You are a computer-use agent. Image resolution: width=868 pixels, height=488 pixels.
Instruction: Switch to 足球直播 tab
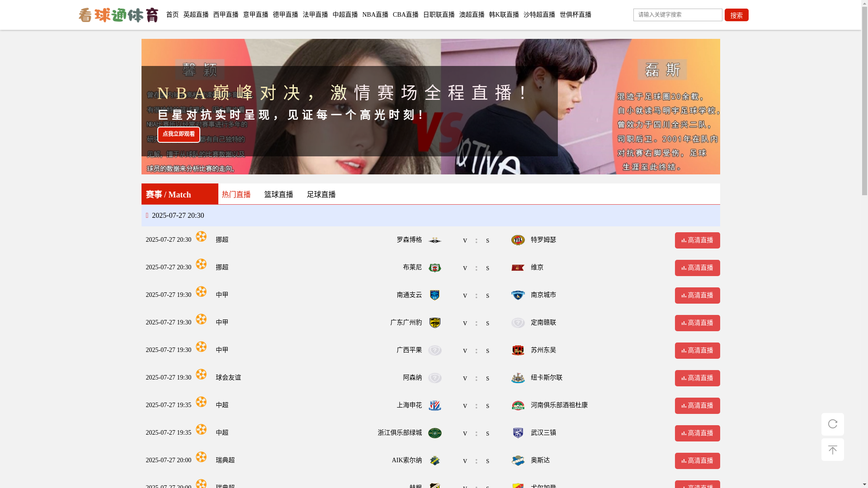click(321, 194)
